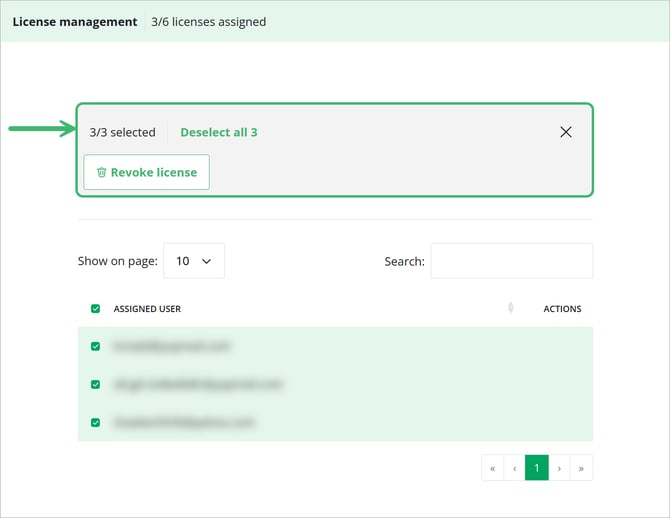Screen dimensions: 670x518
Task: Close the selection panel with the X icon
Action: point(566,132)
